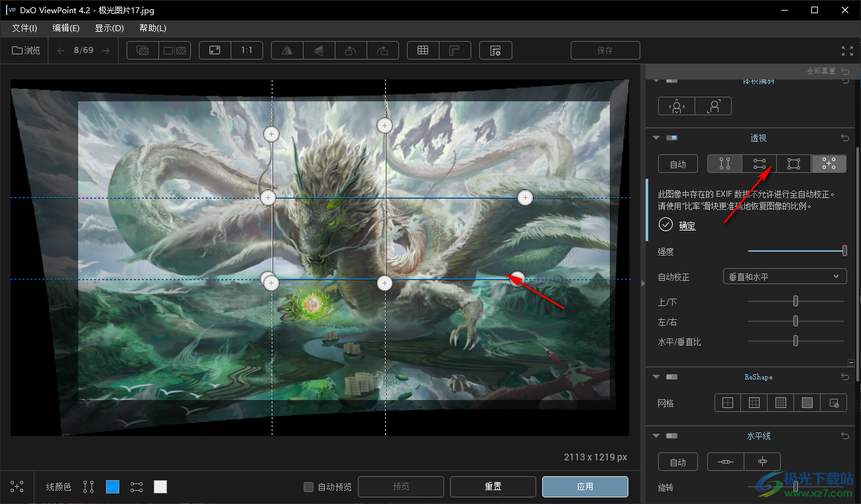Pick the white horizontal line color swatch

click(160, 487)
